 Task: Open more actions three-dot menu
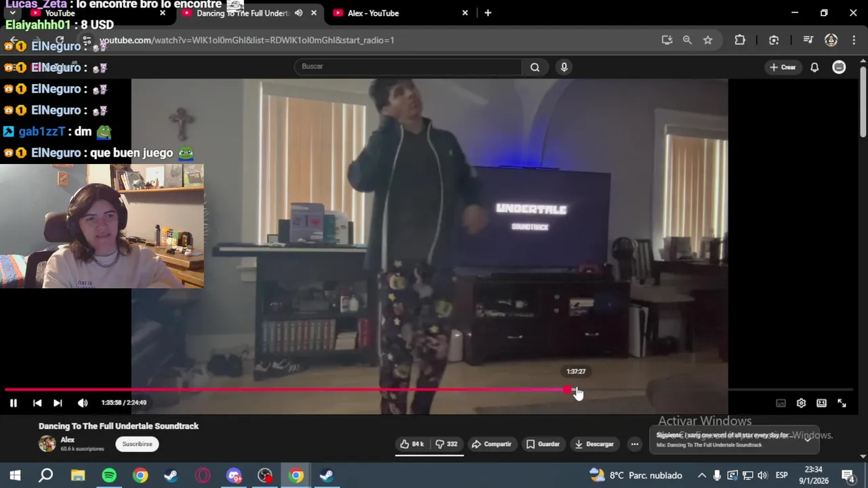635,444
